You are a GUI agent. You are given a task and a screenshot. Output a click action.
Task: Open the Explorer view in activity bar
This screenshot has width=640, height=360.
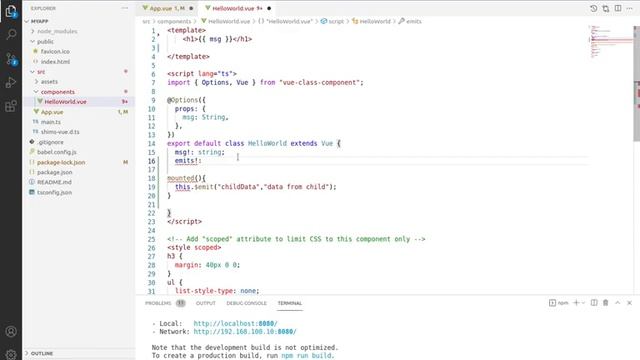tap(11, 11)
